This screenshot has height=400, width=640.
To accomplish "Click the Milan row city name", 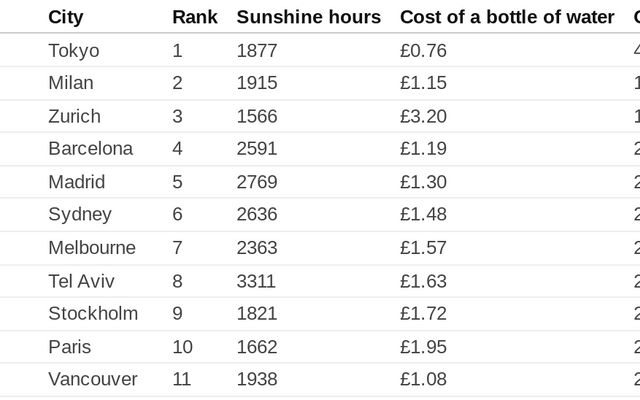I will pyautogui.click(x=70, y=83).
